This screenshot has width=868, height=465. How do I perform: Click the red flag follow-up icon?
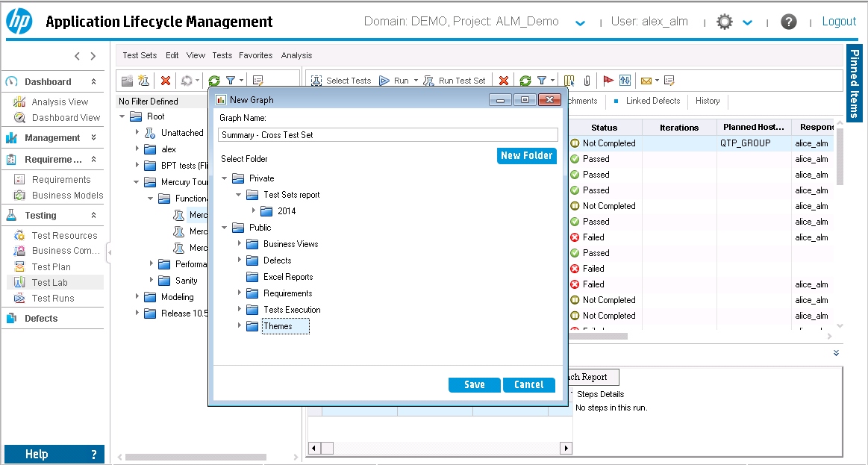pyautogui.click(x=608, y=81)
